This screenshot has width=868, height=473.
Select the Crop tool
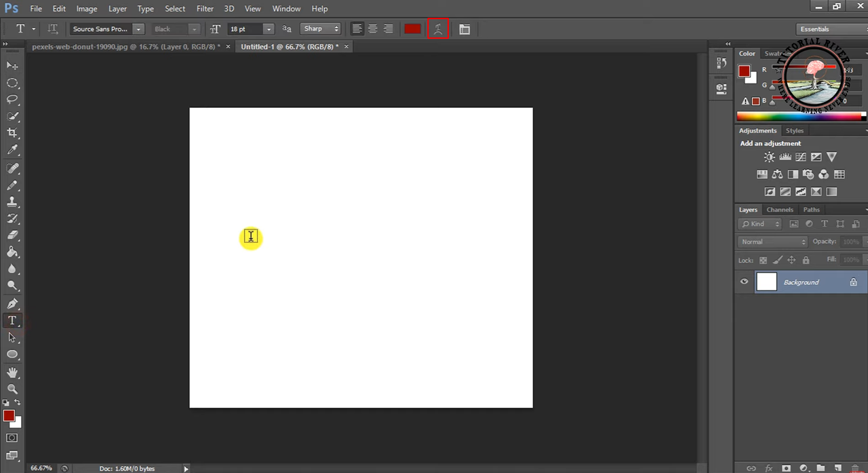pos(12,134)
